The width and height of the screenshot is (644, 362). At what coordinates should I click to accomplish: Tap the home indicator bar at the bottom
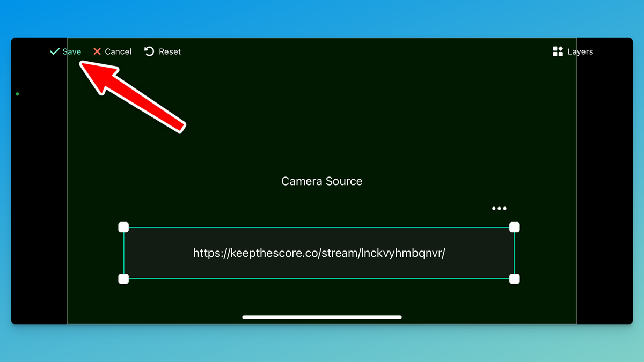click(x=321, y=317)
